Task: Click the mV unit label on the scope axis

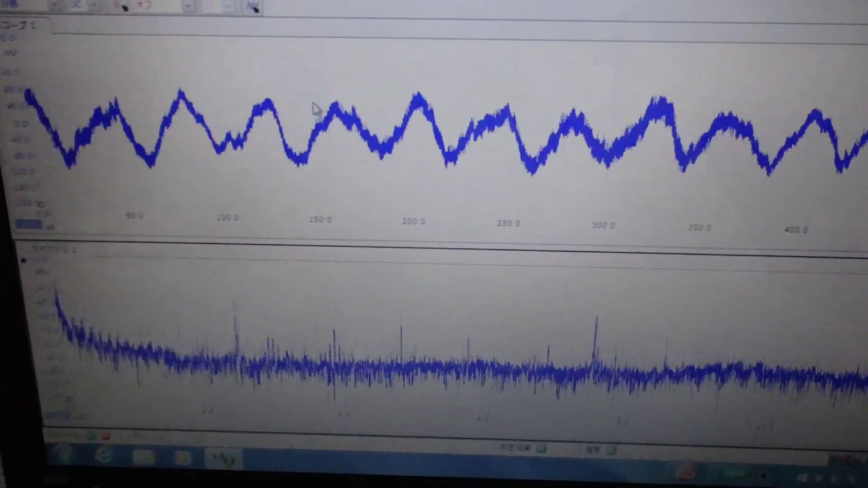Action: point(10,52)
